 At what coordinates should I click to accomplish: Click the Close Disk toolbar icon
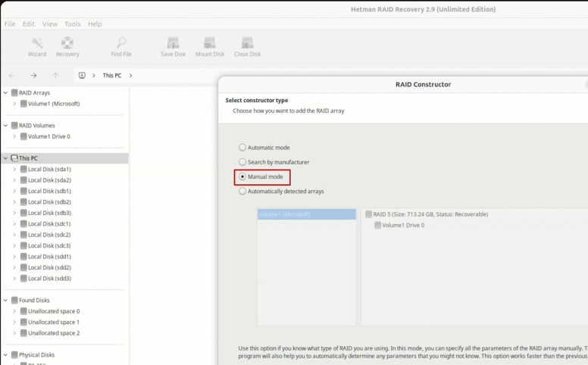(x=248, y=42)
